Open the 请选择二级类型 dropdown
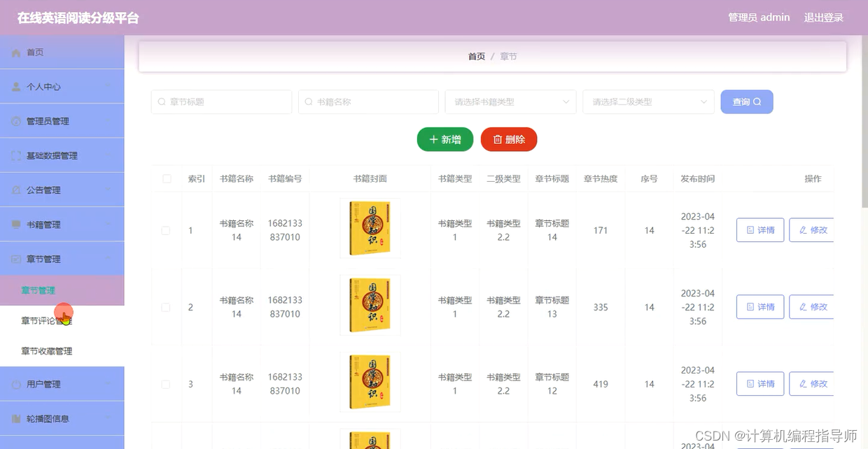The image size is (868, 449). [648, 102]
